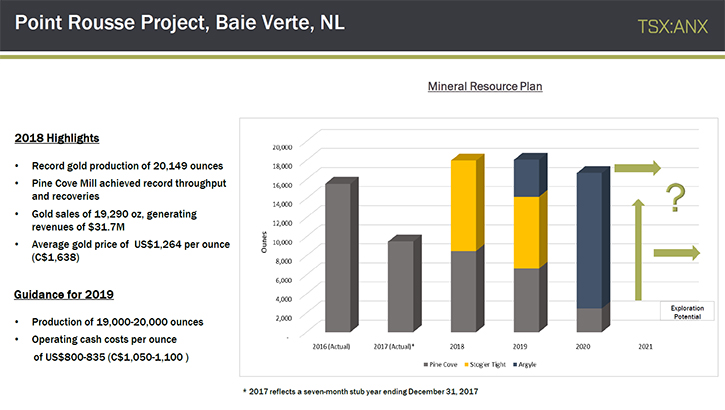This screenshot has height=410, width=725.
Task: Click the 'of US$800-835 (C$1,050-1,100)' line
Action: pyautogui.click(x=111, y=357)
